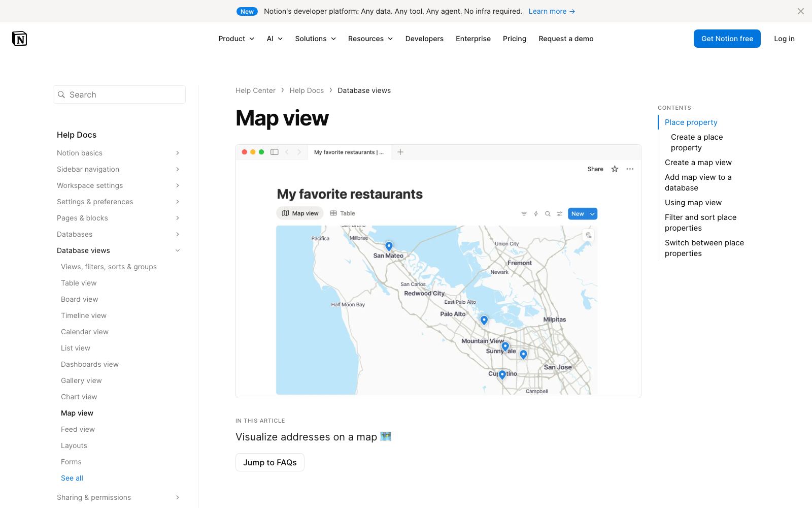Click the plus new-tab icon in mock window
Viewport: 812px width, 508px height.
click(400, 152)
